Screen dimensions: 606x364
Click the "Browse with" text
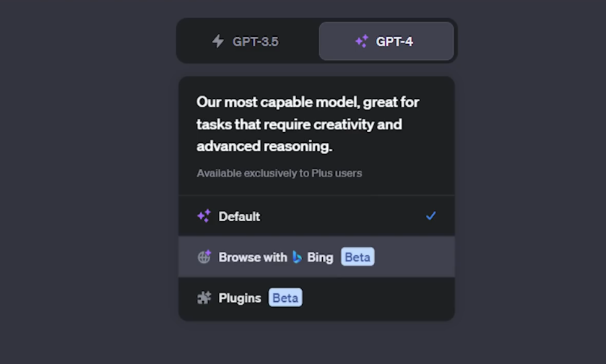(x=253, y=257)
